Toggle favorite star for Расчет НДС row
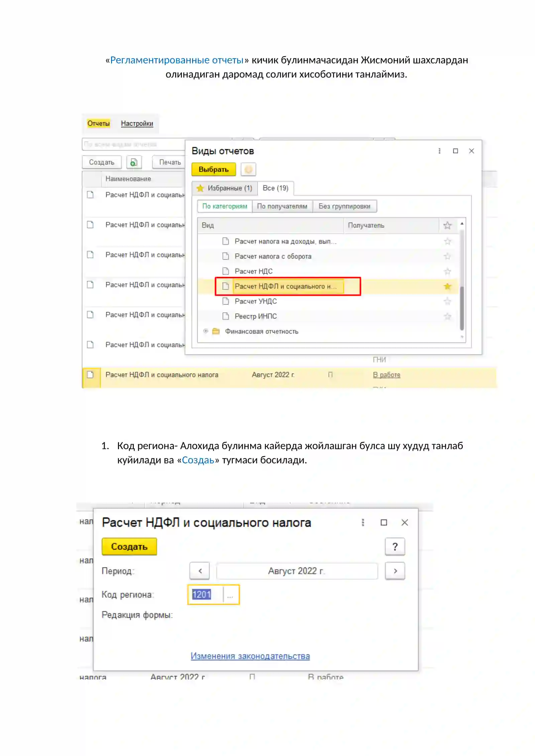Viewport: 535px width, 756px height. [x=447, y=271]
